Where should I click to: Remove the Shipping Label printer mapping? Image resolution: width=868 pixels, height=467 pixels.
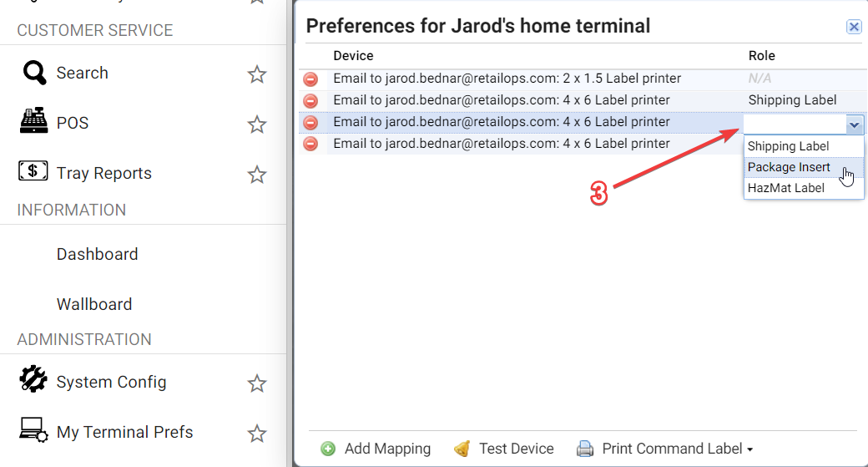(x=310, y=101)
